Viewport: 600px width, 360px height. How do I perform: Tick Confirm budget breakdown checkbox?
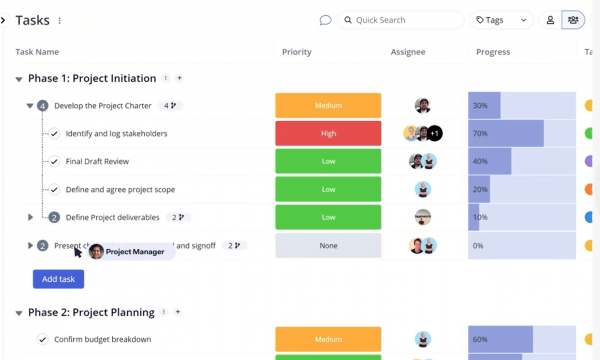[x=42, y=339]
